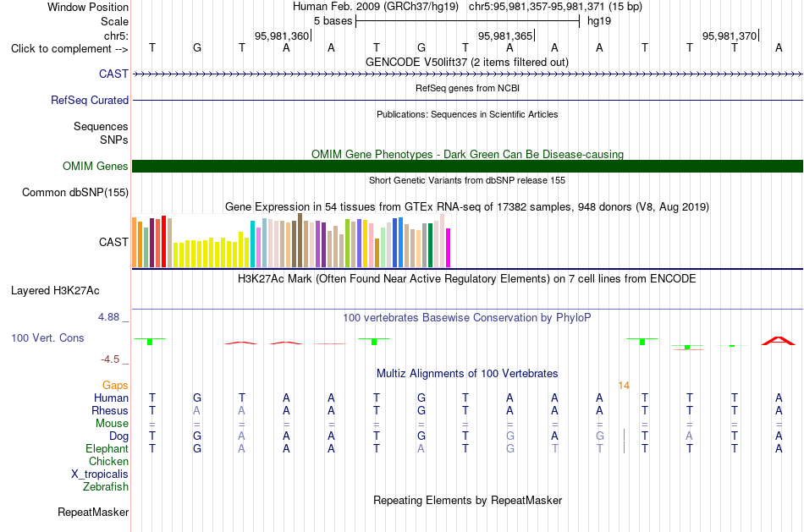Click the OMIM Genes label
Viewport: 804px width, 532px height.
(95, 166)
